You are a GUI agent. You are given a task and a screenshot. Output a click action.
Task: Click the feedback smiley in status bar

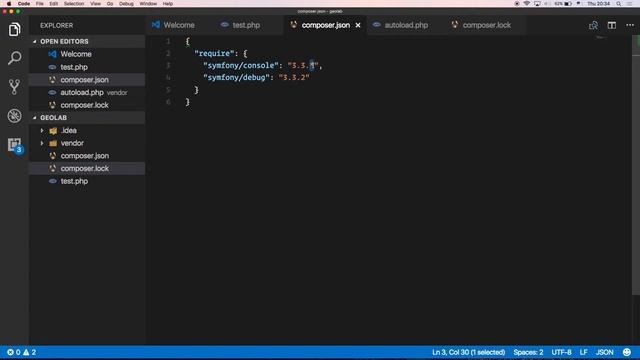627,352
